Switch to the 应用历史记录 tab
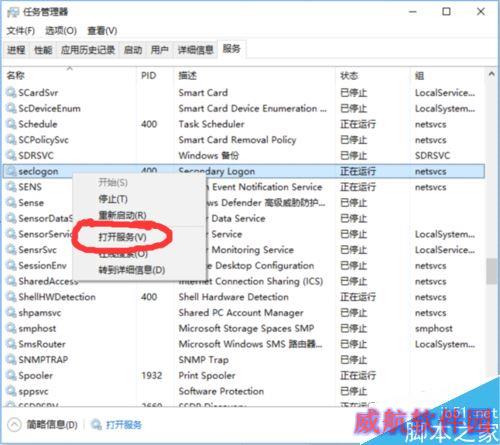The image size is (500, 445). coord(88,50)
